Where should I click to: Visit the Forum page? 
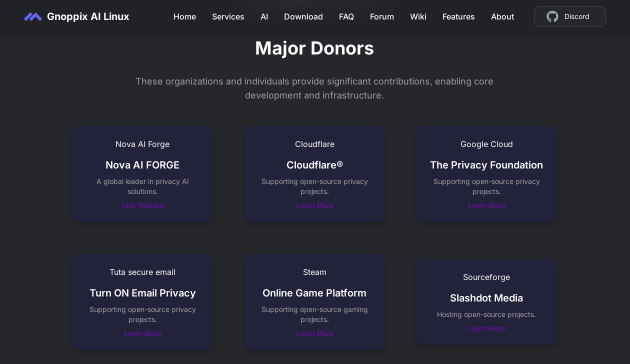click(x=381, y=16)
